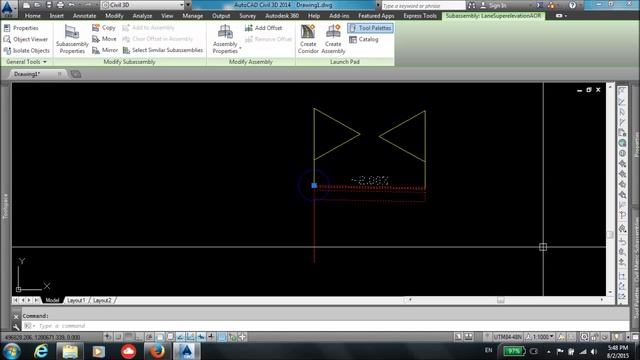Open the new drawing tab icon beside Drawing1

point(76,74)
